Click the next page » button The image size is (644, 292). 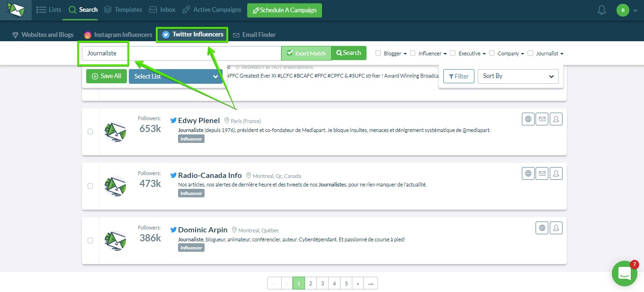(358, 283)
